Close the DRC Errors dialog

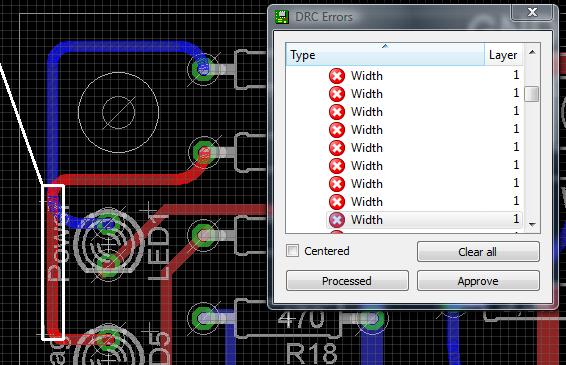tap(532, 12)
